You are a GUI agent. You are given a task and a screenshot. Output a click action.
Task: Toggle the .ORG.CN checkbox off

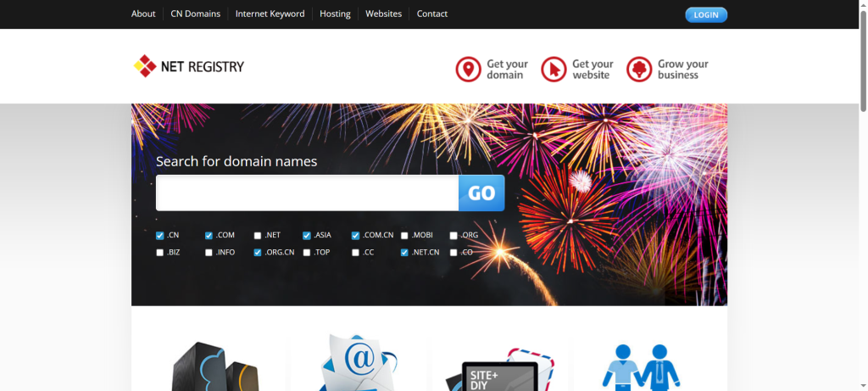tap(258, 253)
